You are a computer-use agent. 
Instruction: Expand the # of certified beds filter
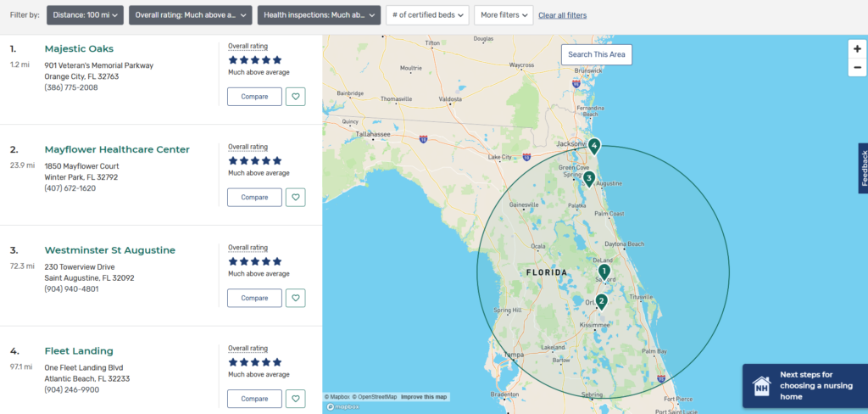pos(427,15)
